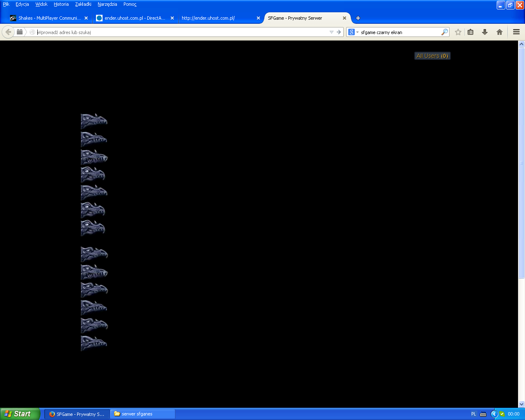The width and height of the screenshot is (525, 420).
Task: Click the PL language indicator
Action: pos(473,414)
